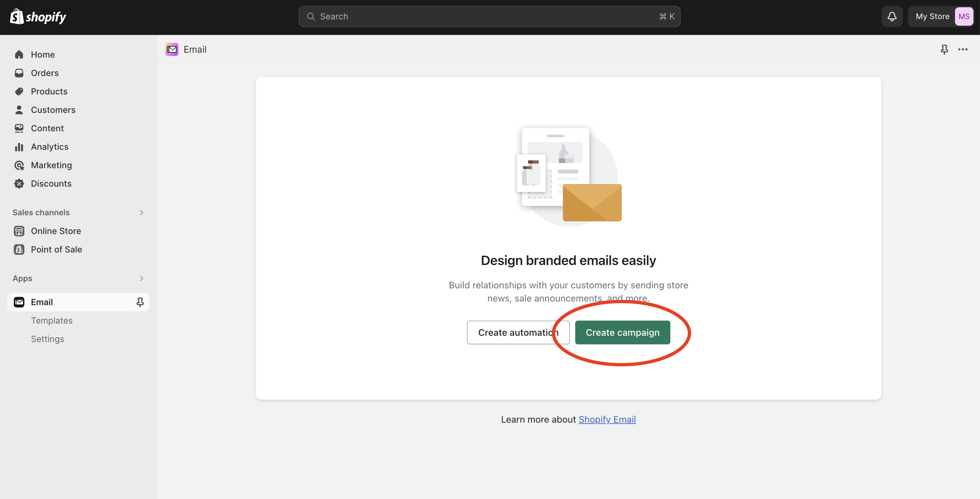Screen dimensions: 980x499
Task: Pin the Email app from header
Action: (x=944, y=49)
